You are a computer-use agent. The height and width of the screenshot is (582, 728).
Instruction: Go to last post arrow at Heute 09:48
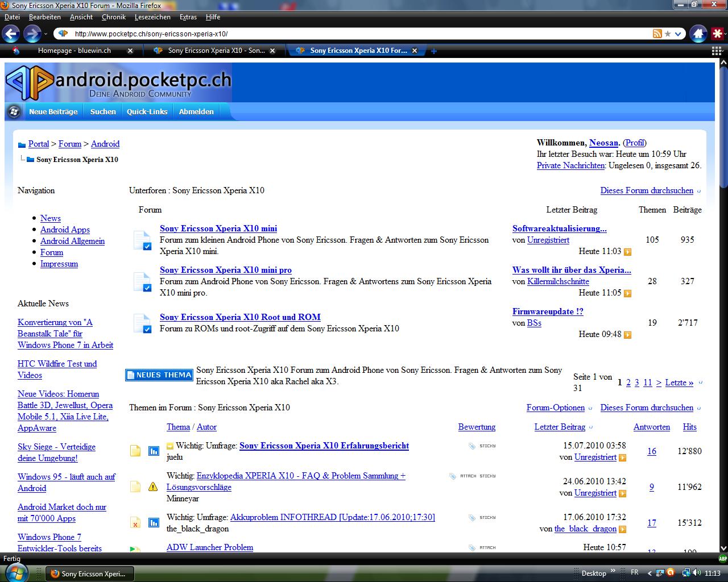pyautogui.click(x=628, y=335)
